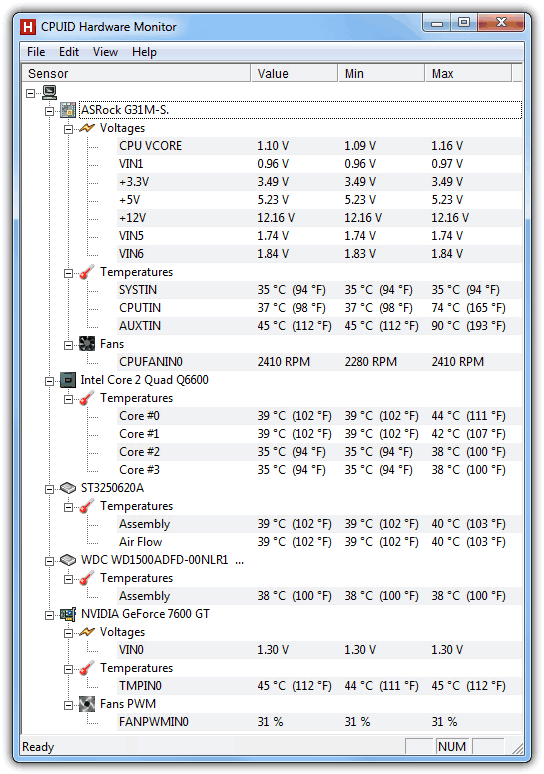This screenshot has width=544, height=774.
Task: Click the fan icon beside Fans
Action: point(87,344)
